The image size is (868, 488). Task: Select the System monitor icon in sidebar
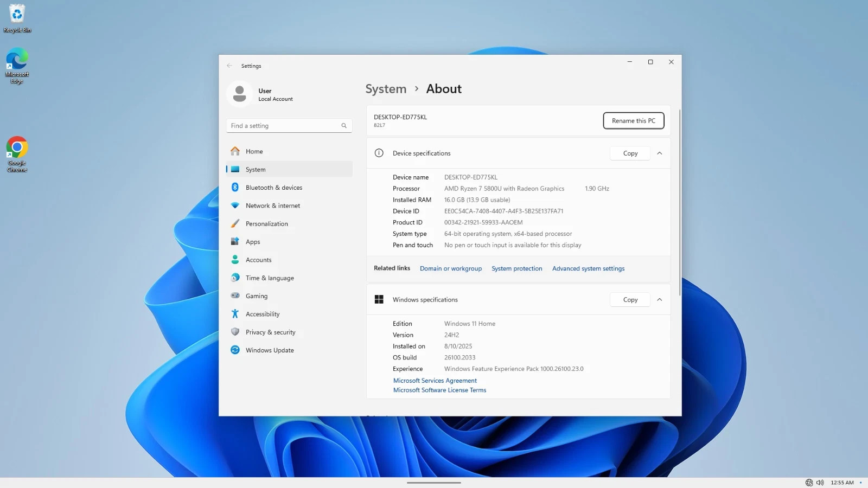(235, 169)
